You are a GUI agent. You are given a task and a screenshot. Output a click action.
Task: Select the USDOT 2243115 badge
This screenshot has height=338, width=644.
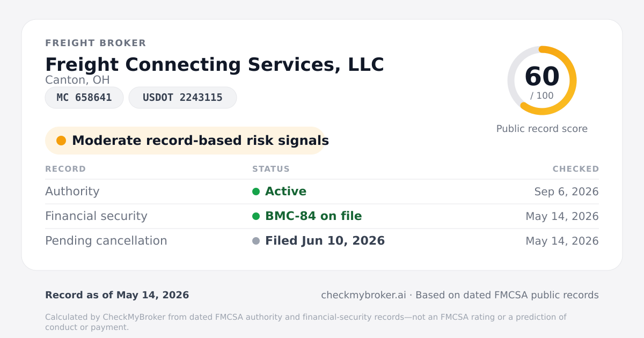click(x=182, y=98)
